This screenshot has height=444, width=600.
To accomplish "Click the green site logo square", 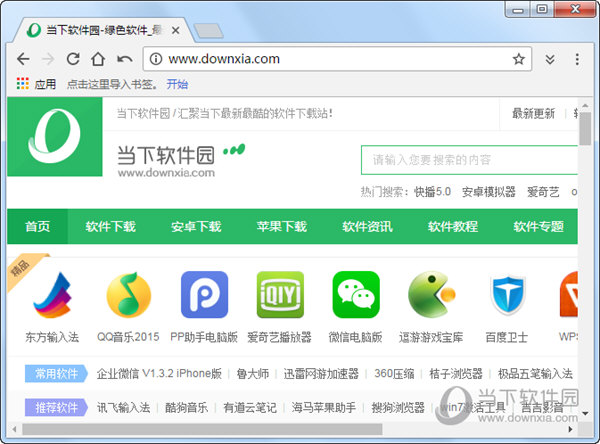I will click(x=55, y=137).
